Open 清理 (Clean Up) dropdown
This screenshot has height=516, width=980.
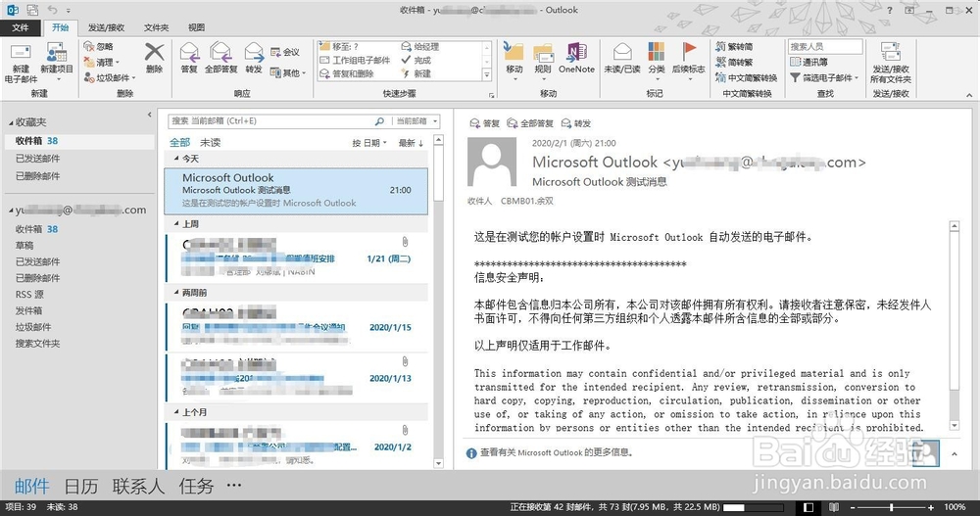(101, 62)
